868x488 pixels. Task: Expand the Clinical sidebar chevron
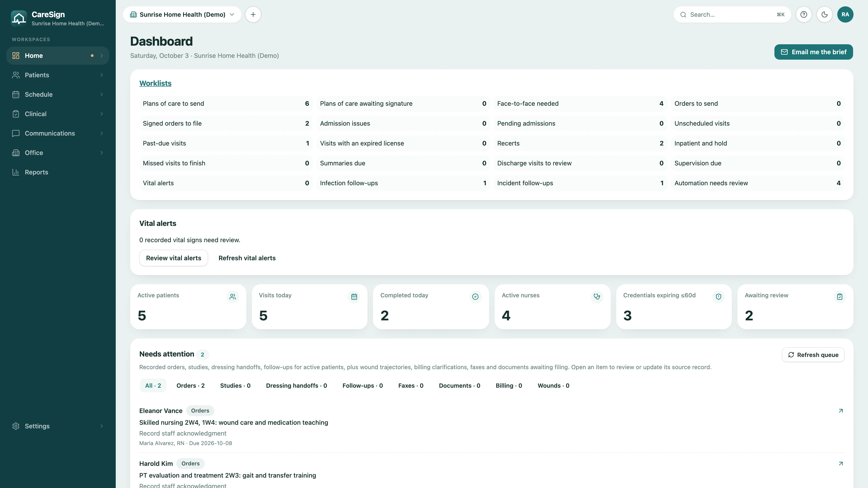coord(101,114)
